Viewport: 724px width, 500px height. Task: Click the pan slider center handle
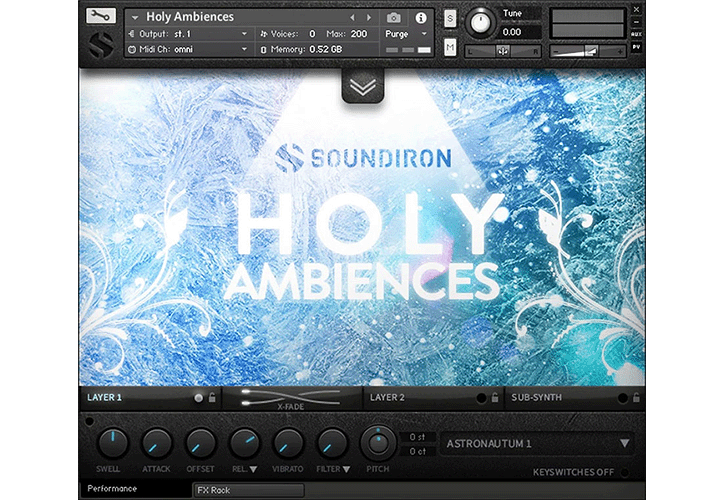click(x=502, y=51)
